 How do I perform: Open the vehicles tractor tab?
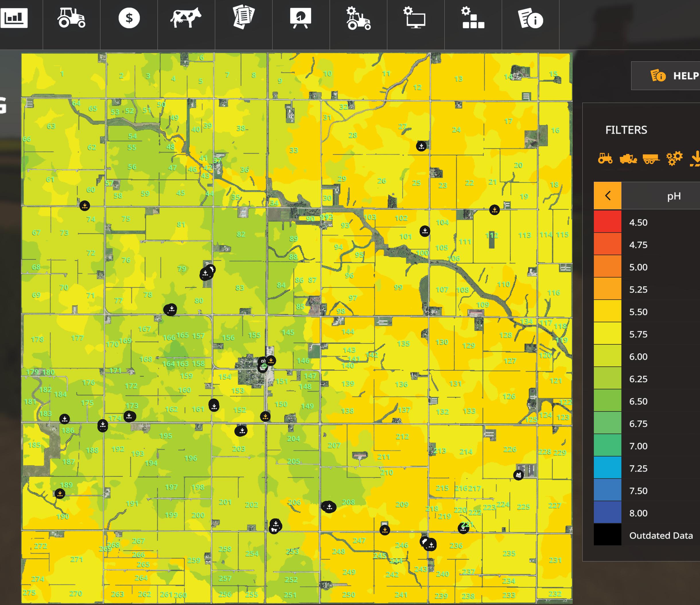(x=71, y=18)
